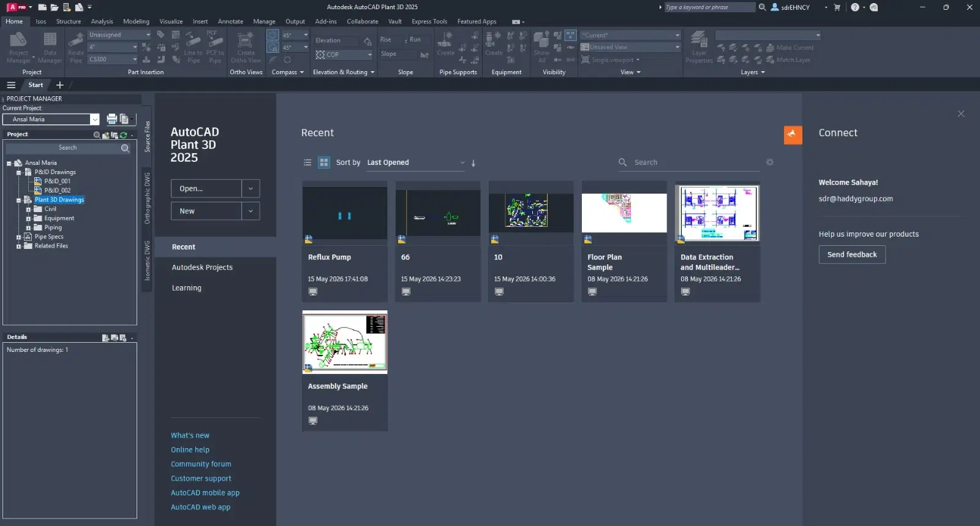Click the Create equipment icon
Screen dimensions: 980x526
click(494, 43)
